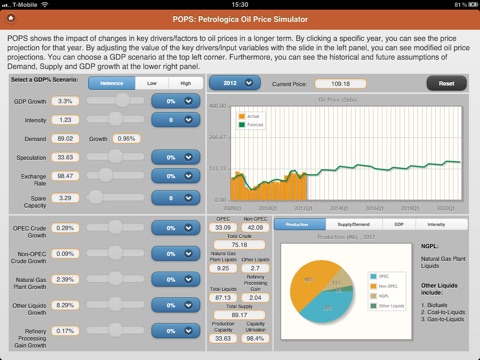Viewport: 480px width, 360px height.
Task: Click the Wi-Fi icon in the status bar
Action: pos(44,5)
